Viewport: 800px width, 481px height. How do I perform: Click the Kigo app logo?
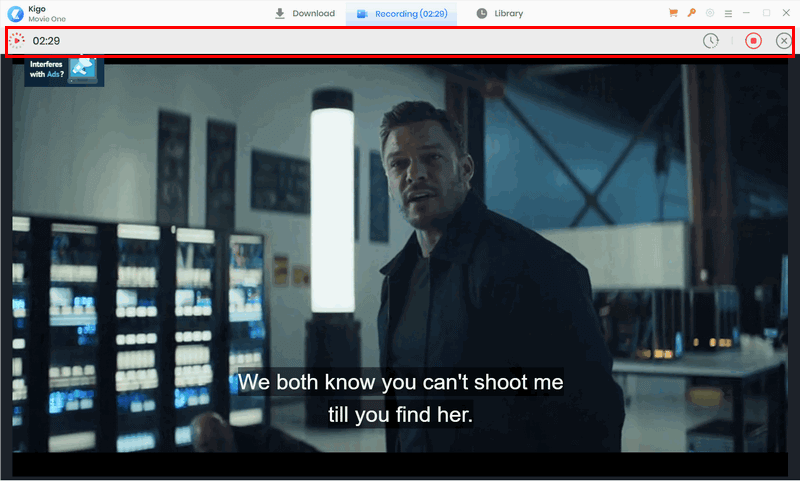click(15, 14)
